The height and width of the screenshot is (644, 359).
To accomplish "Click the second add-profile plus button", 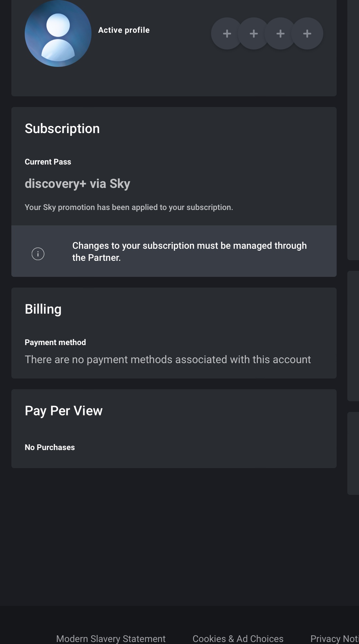I will tap(254, 33).
